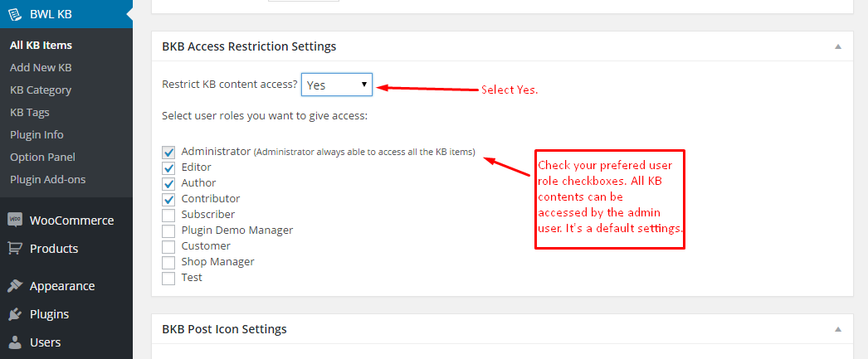The image size is (868, 359).
Task: Collapse the BKB Post Icon Settings panel
Action: tap(838, 329)
